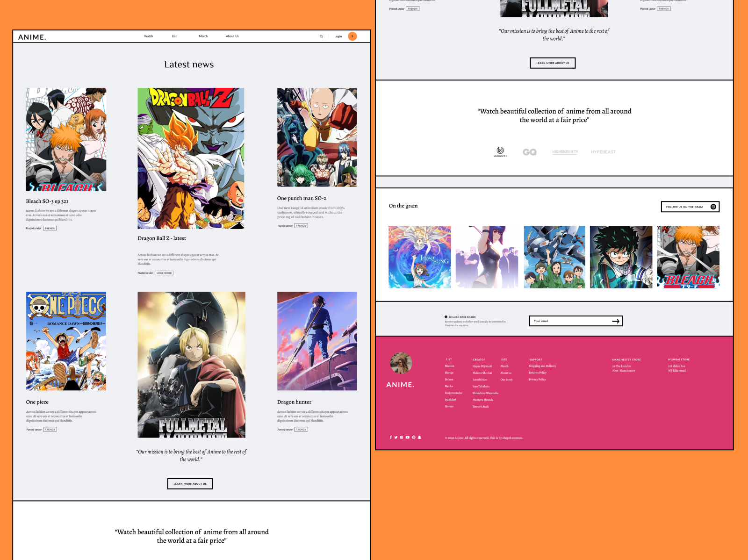
Task: Open the green-haired hero gram image
Action: point(621,257)
